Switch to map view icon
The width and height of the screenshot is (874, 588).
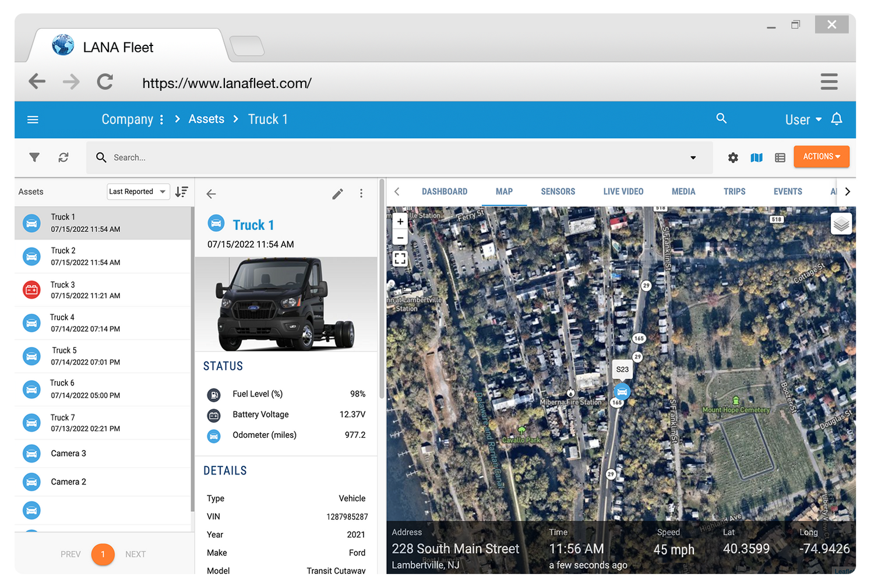pyautogui.click(x=756, y=157)
